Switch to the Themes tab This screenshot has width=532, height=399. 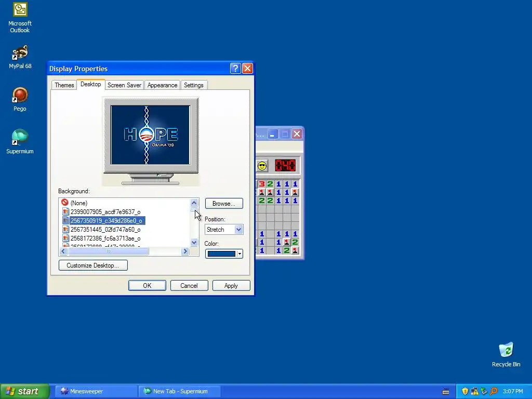tap(64, 85)
